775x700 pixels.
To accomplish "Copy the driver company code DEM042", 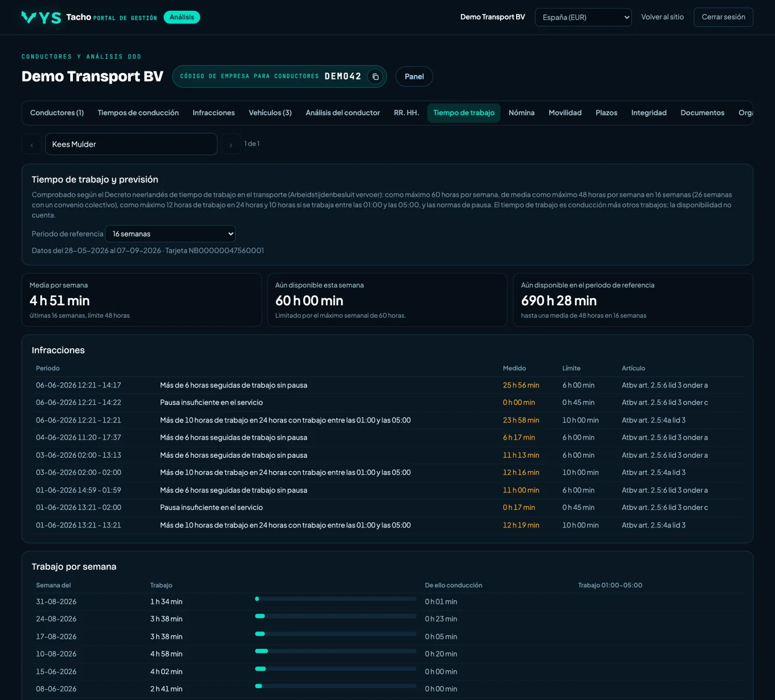I will 376,76.
